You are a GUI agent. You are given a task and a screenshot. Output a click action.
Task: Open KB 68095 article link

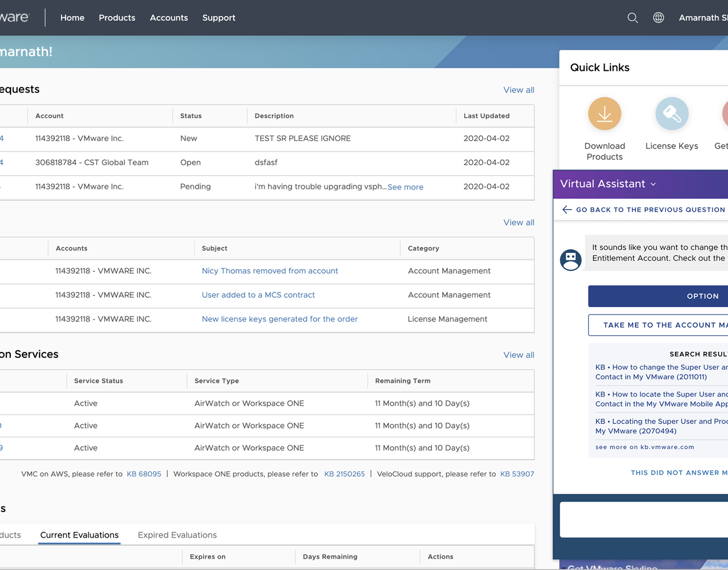[144, 474]
